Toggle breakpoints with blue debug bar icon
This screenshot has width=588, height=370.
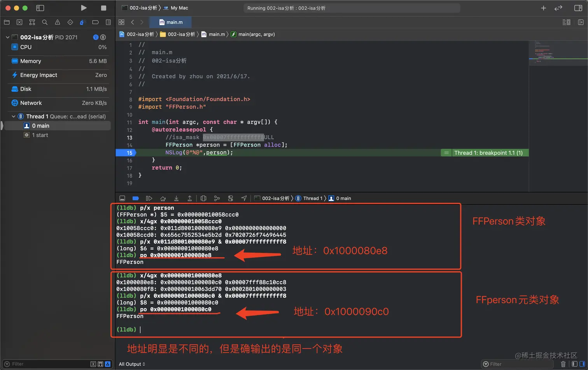[x=136, y=198]
